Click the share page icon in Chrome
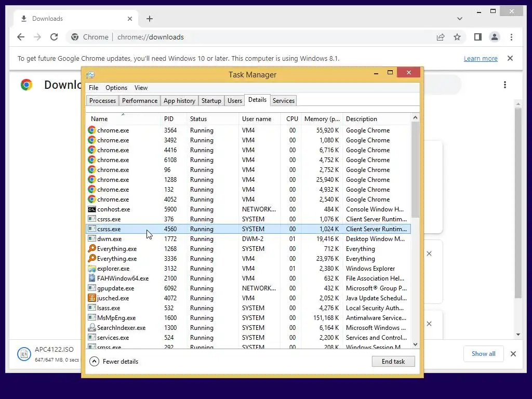The width and height of the screenshot is (532, 399). click(x=441, y=37)
